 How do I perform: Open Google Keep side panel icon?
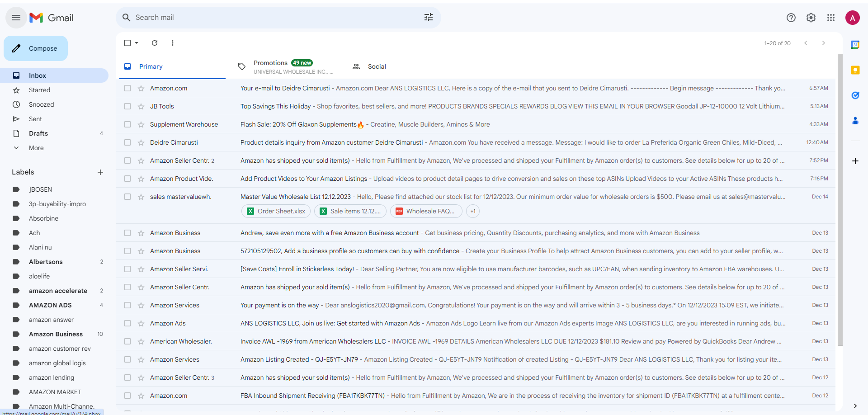coord(855,70)
